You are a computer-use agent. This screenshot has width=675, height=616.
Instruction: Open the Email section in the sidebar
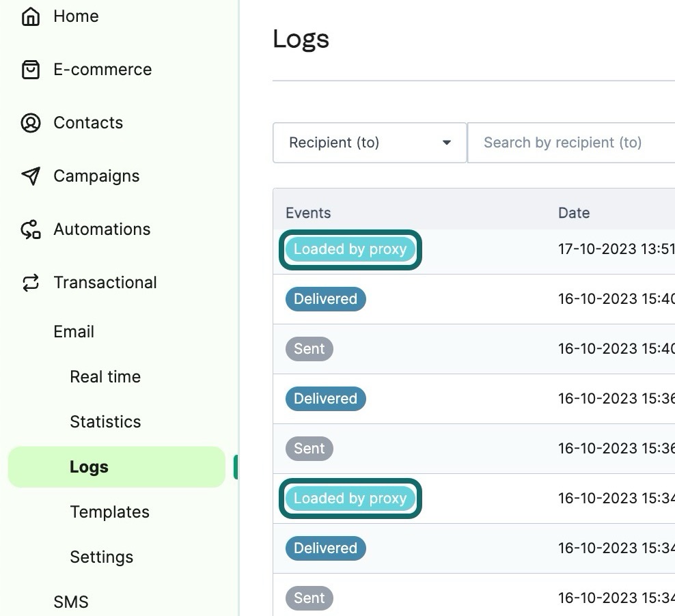point(73,331)
